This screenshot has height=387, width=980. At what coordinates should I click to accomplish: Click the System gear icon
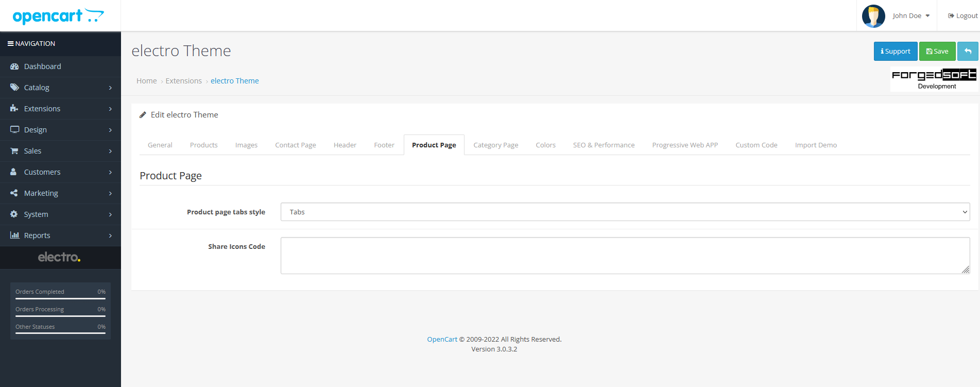14,214
